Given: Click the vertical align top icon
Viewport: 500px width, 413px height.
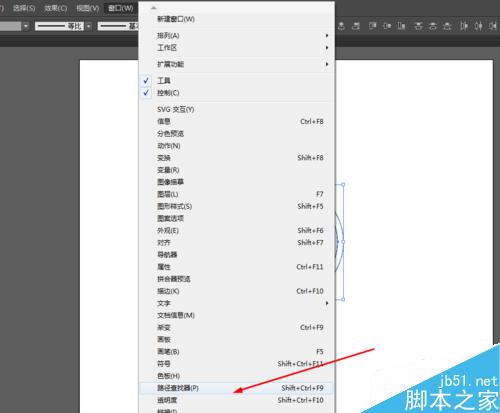Looking at the screenshot, I should tap(373, 26).
